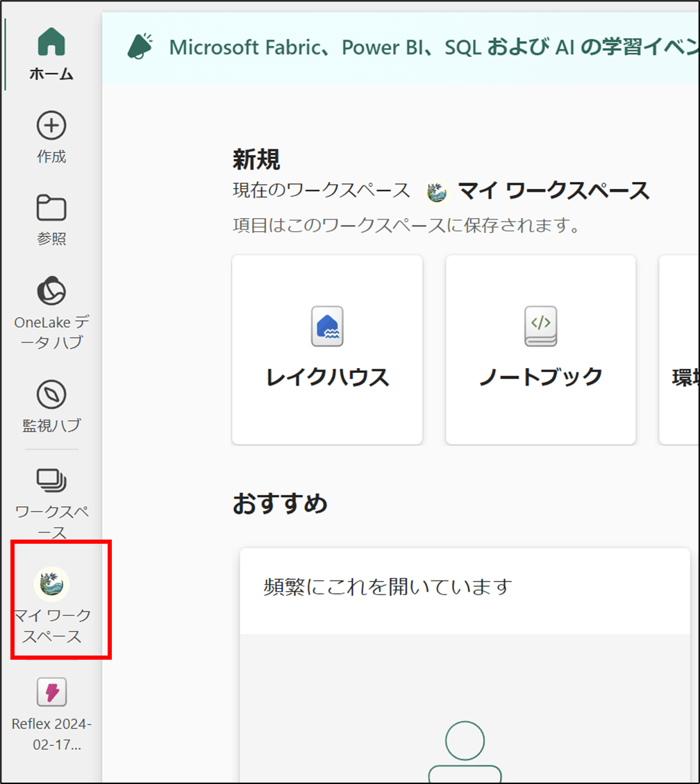This screenshot has width=700, height=784.
Task: Open the 監視ハブ compass icon
Action: 51,394
